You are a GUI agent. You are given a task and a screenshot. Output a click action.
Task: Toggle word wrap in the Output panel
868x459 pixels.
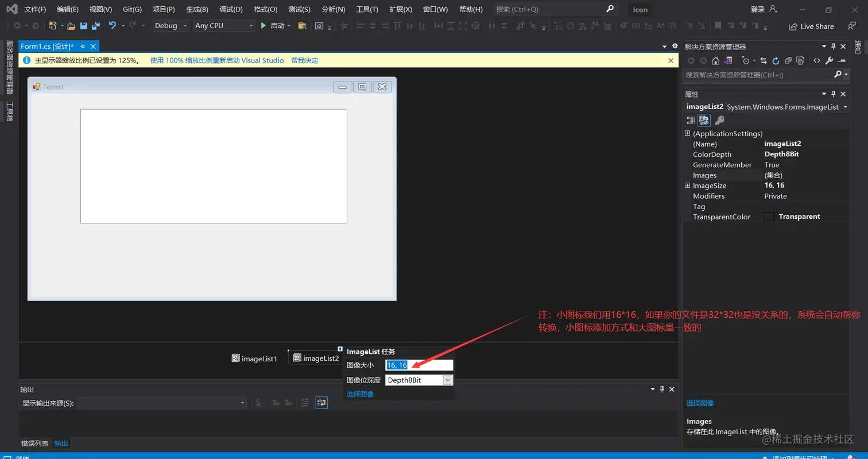[x=321, y=403]
